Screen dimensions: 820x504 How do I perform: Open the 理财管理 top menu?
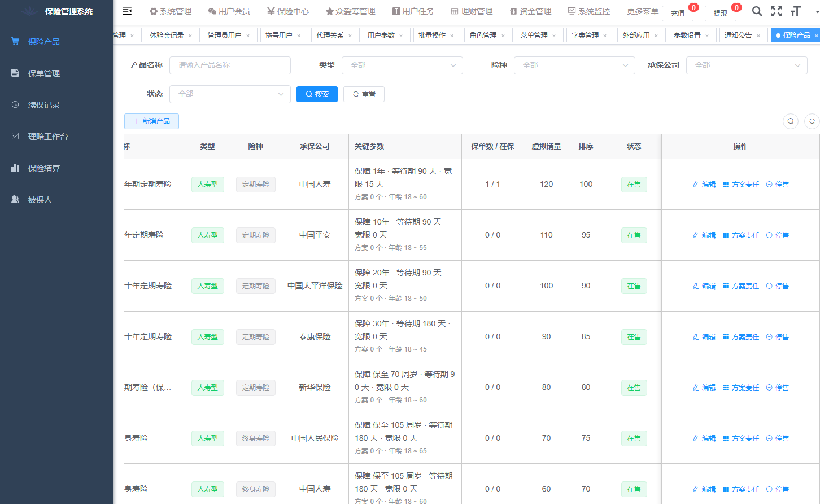tap(472, 11)
